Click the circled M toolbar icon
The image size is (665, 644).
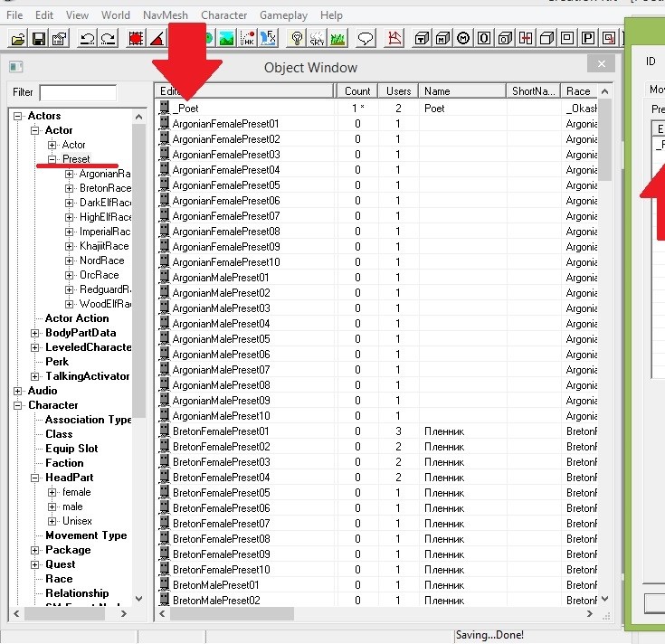coord(463,39)
